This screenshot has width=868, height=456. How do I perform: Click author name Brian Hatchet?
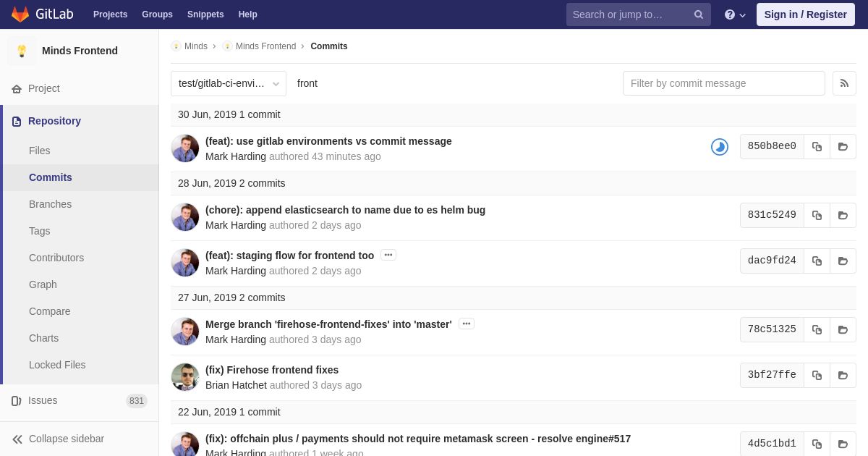pos(236,385)
